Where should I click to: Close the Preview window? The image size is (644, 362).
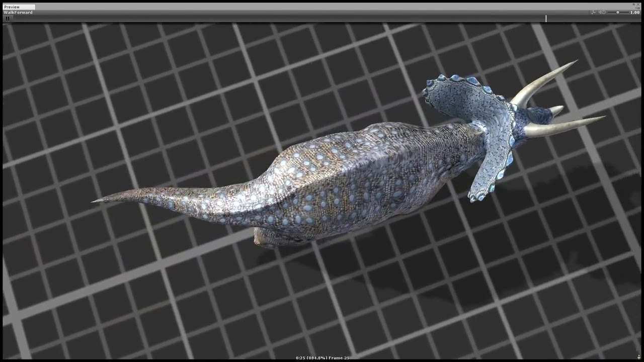pyautogui.click(x=638, y=5)
